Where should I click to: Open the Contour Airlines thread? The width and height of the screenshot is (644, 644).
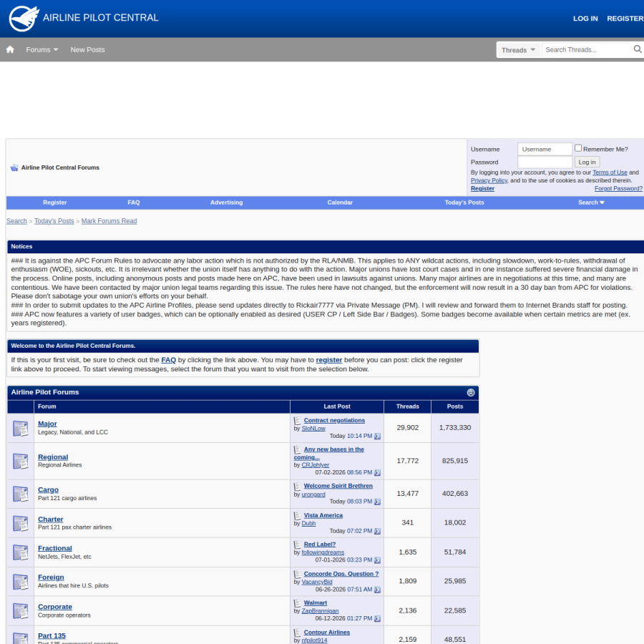pyautogui.click(x=326, y=633)
